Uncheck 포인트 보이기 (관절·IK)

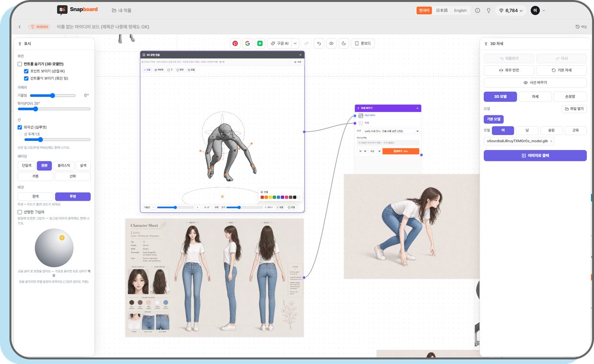point(26,71)
